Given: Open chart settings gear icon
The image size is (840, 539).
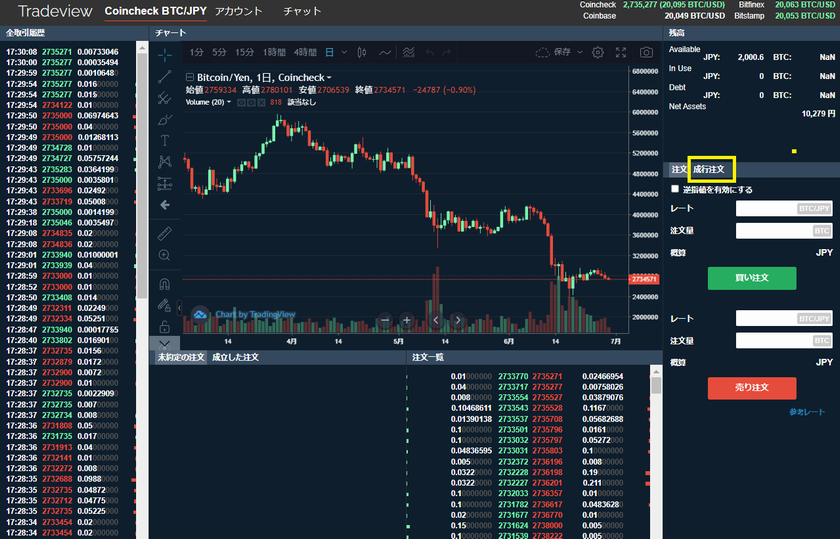Looking at the screenshot, I should [x=598, y=52].
